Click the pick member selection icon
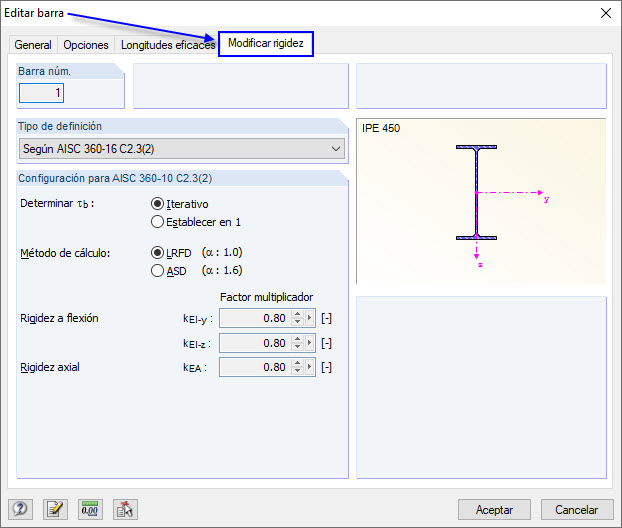The height and width of the screenshot is (528, 622). (125, 509)
